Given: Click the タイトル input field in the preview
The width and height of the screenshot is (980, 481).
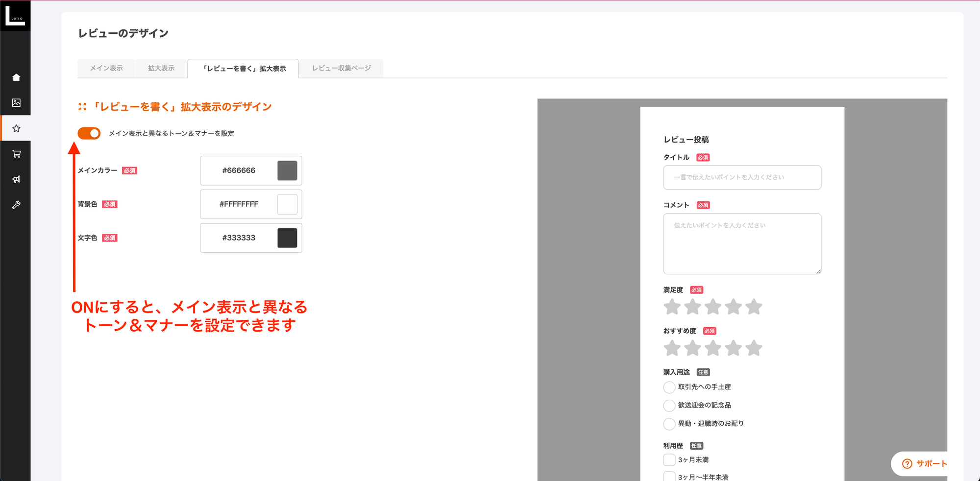Looking at the screenshot, I should (742, 177).
